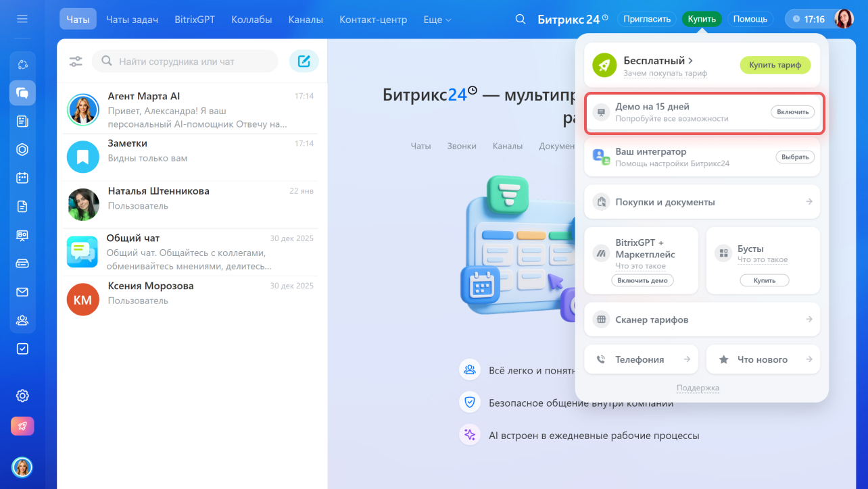Click the tasks checkmark icon in sidebar
Screen dimensions: 868x489
point(22,349)
